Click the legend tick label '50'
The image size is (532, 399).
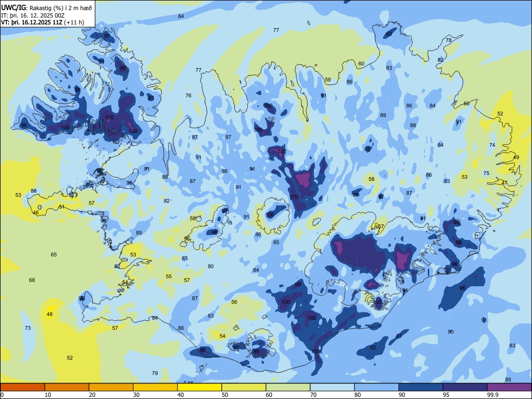pyautogui.click(x=225, y=395)
